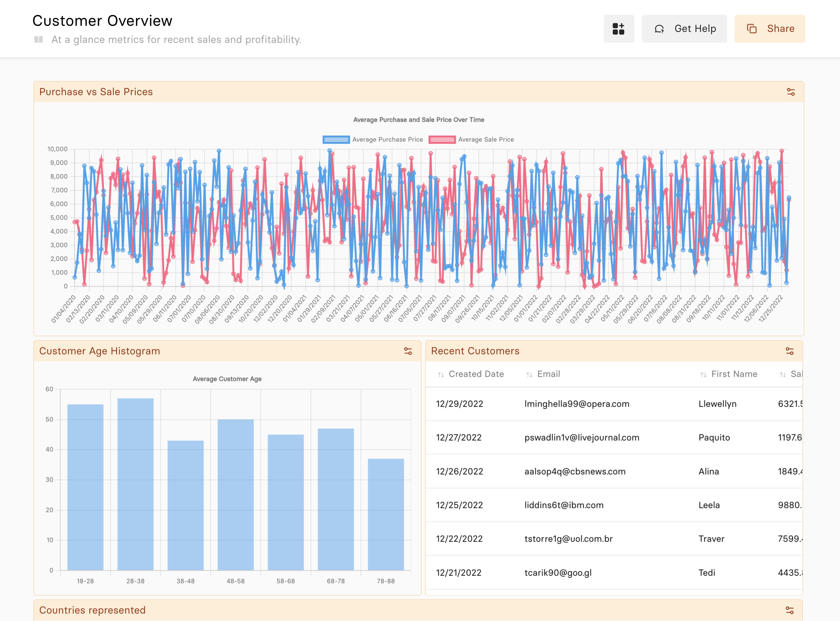The height and width of the screenshot is (621, 840).
Task: Click Purchase vs Sale Prices panel header
Action: 419,92
